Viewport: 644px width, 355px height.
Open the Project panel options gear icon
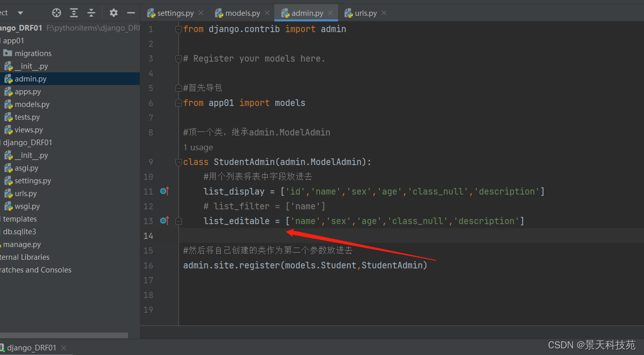(113, 13)
